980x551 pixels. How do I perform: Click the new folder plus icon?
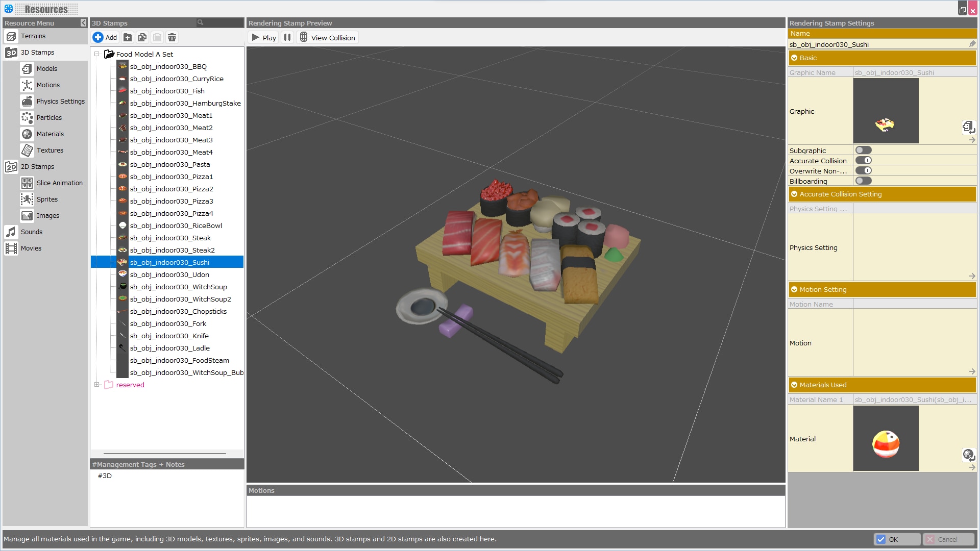click(x=128, y=37)
